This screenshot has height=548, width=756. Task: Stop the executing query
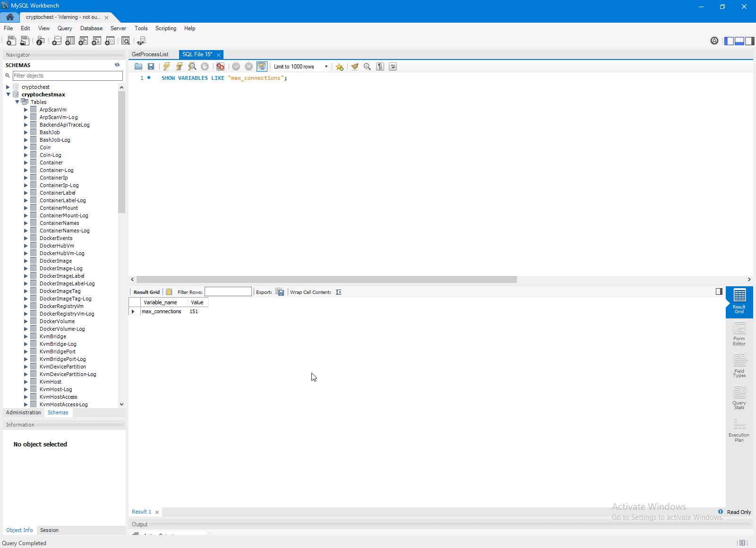(205, 67)
